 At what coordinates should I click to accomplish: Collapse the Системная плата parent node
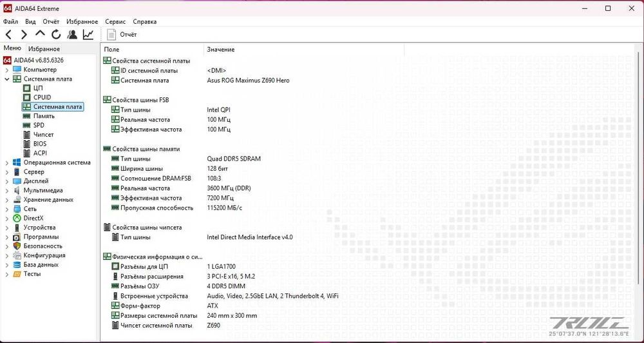6,79
